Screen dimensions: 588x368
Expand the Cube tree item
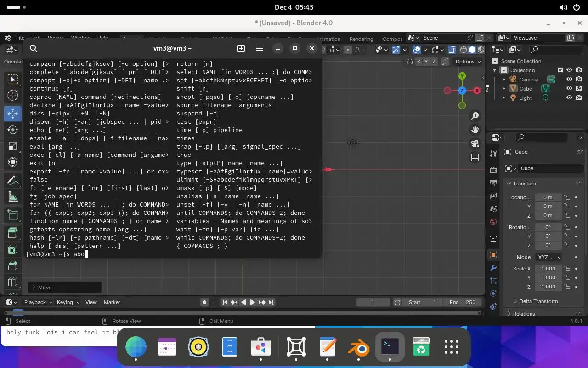503,89
